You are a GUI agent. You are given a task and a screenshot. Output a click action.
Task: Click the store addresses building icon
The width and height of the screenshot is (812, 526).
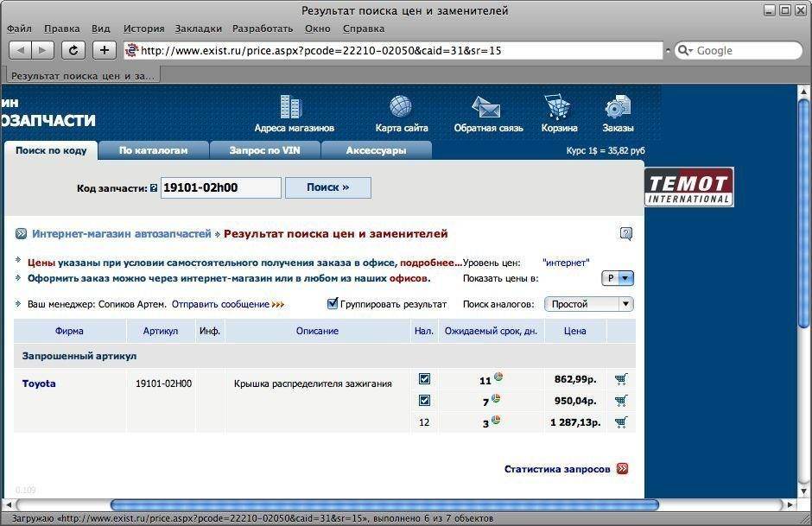291,108
